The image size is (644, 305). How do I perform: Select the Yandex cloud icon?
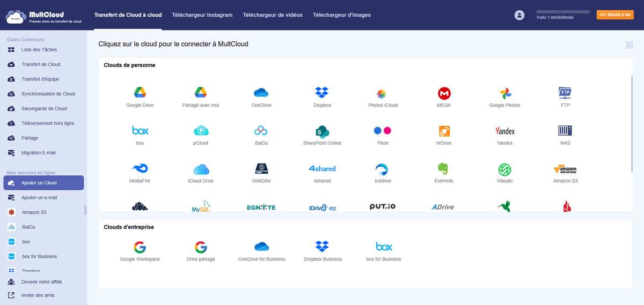504,131
